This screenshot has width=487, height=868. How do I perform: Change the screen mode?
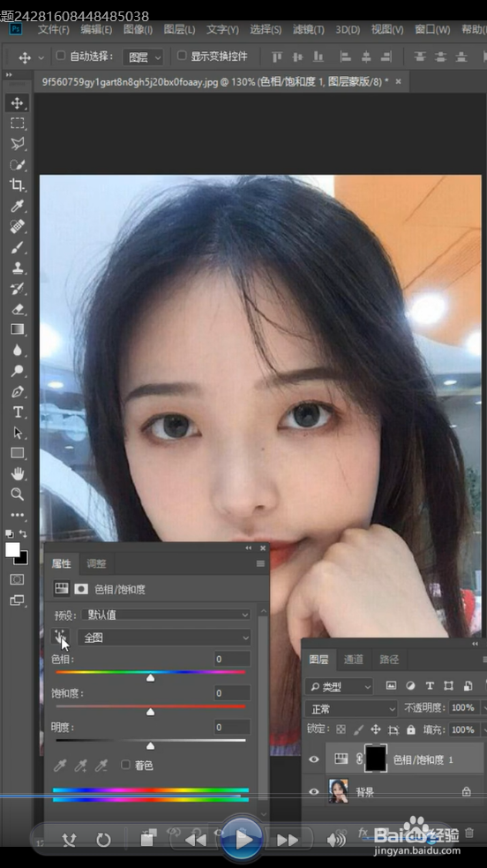17,600
